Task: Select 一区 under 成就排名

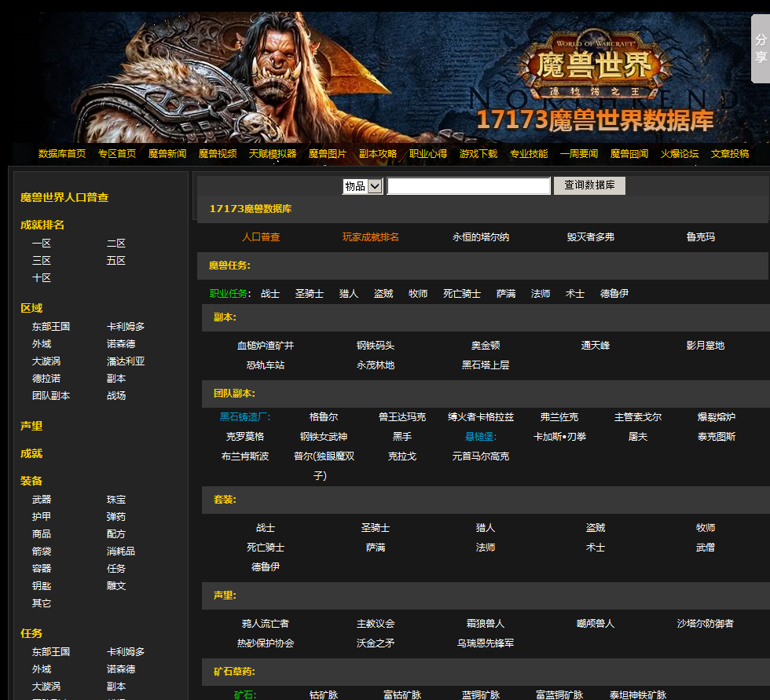Action: point(42,244)
